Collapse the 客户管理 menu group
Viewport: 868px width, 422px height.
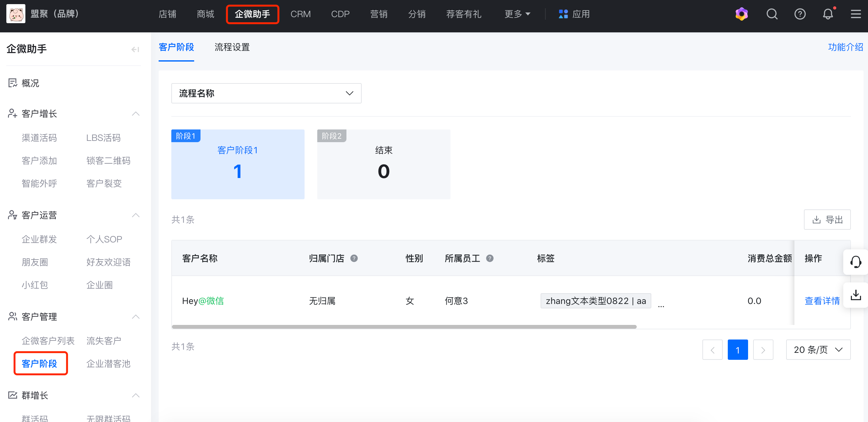coord(136,317)
